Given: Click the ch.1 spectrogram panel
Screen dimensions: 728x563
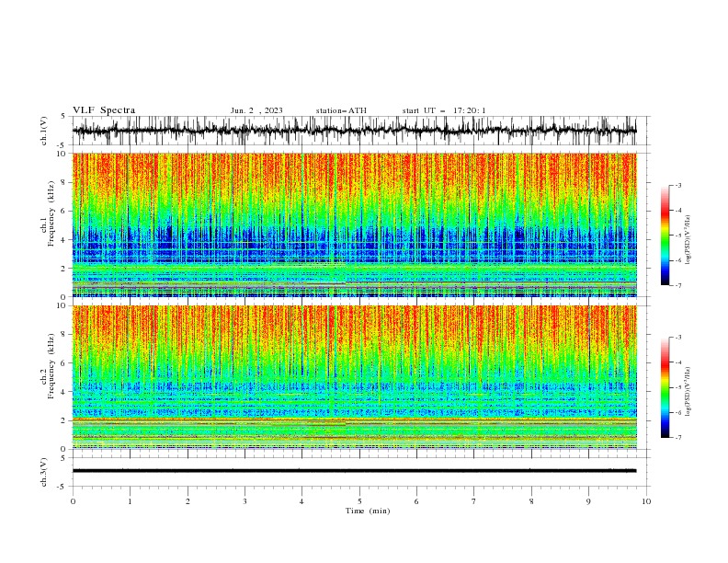Looking at the screenshot, I should (354, 224).
